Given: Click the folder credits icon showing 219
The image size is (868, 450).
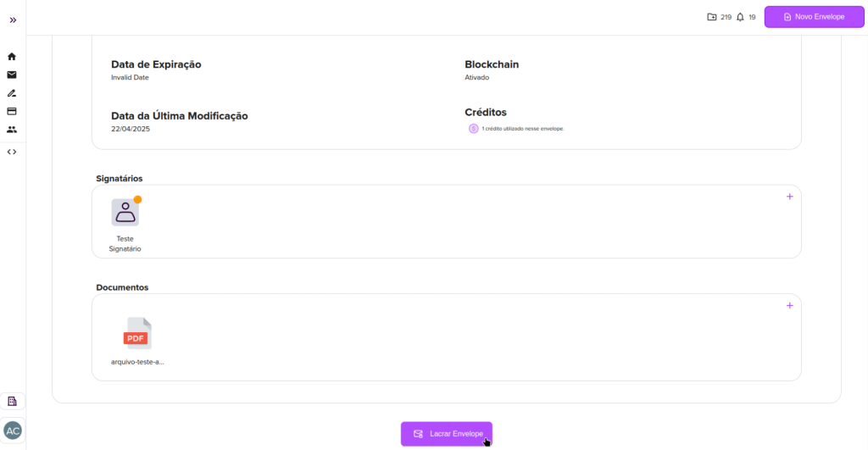Looking at the screenshot, I should (712, 17).
